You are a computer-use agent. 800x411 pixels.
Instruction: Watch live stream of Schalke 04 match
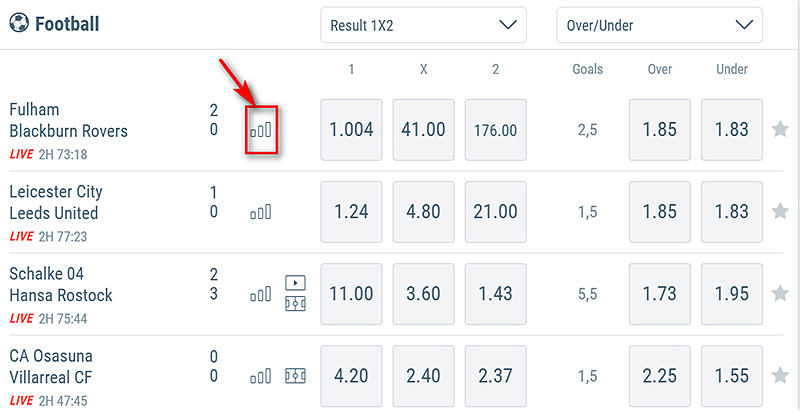point(296,283)
